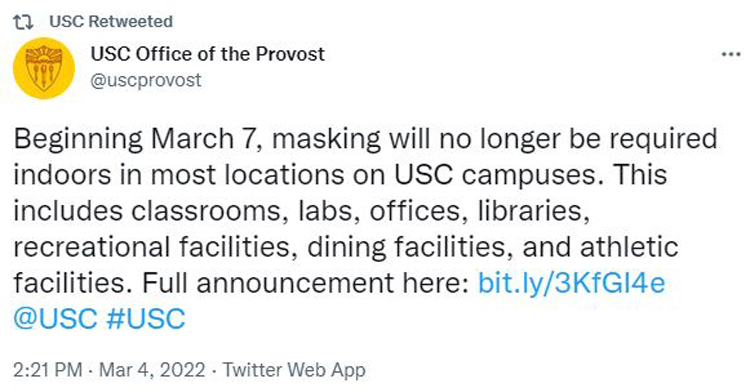Click the @USC mention

click(x=55, y=319)
